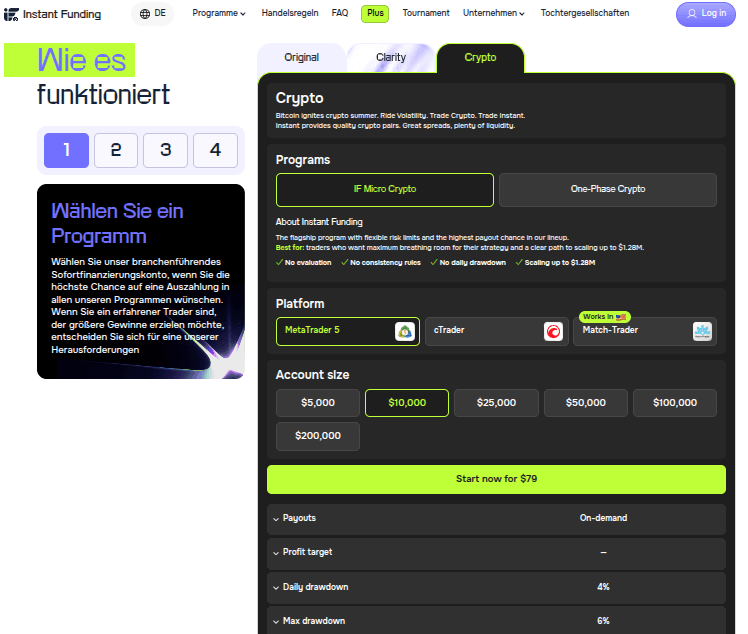Screen dimensions: 748x634
Task: Open the Handelsregeln link
Action: point(290,13)
